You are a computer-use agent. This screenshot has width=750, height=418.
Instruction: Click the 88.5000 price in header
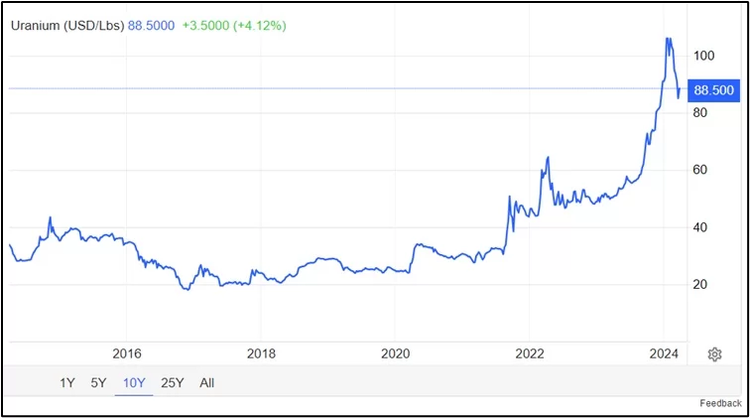click(x=152, y=24)
